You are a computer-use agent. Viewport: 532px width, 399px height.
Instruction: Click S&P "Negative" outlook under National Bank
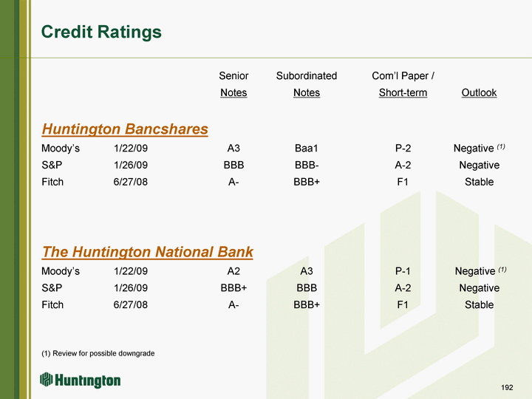479,287
